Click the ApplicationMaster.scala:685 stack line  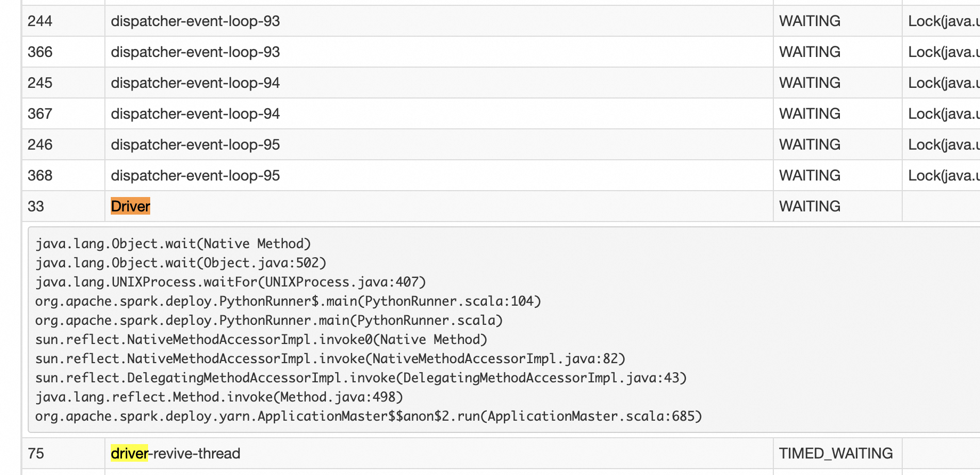pos(369,416)
